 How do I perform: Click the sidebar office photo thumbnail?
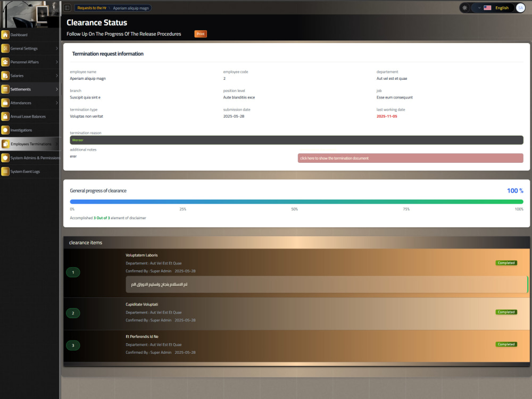coord(30,14)
